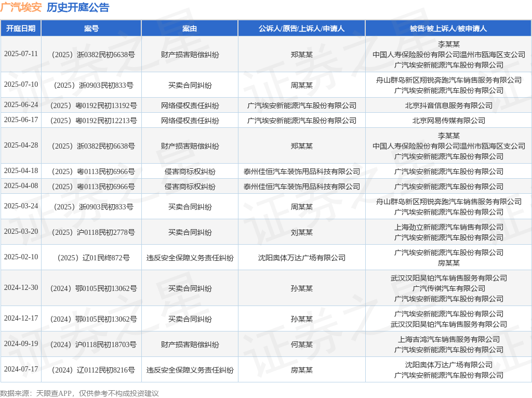
Task: Click plaintiff 房某某 in the 2024-07-17 row
Action: tap(302, 370)
